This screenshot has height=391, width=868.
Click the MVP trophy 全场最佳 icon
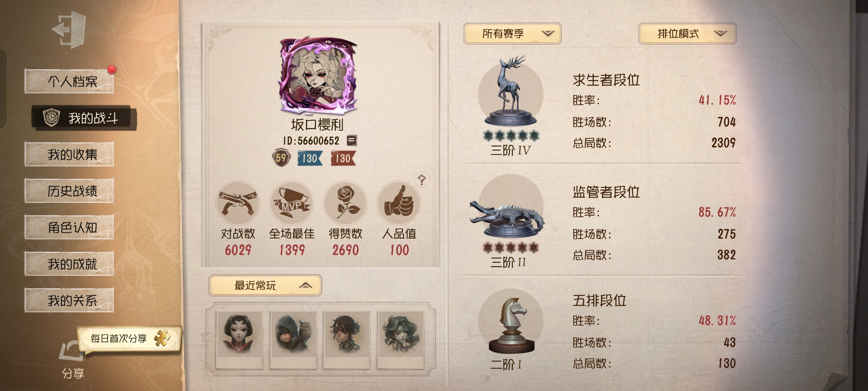pos(292,203)
